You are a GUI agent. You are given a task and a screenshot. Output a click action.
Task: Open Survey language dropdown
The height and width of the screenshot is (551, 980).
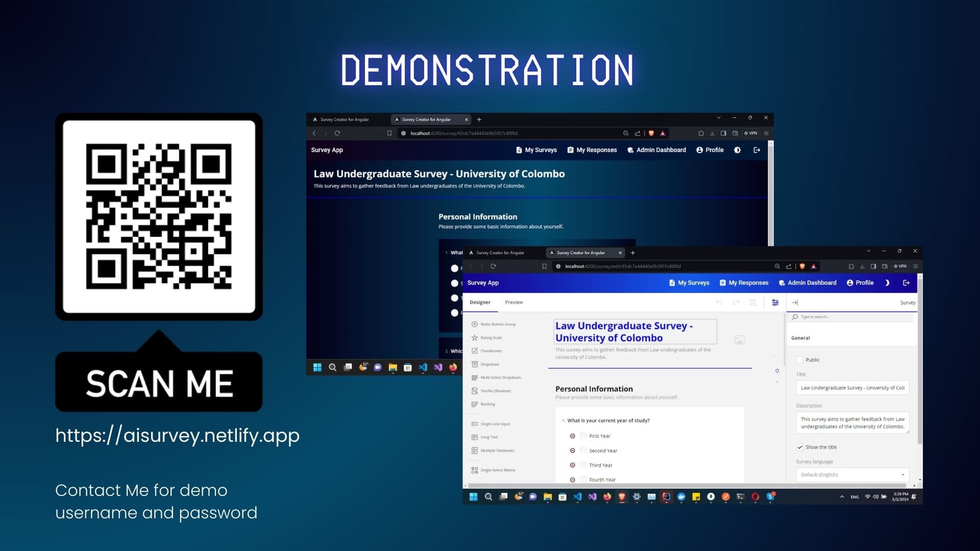pos(852,475)
